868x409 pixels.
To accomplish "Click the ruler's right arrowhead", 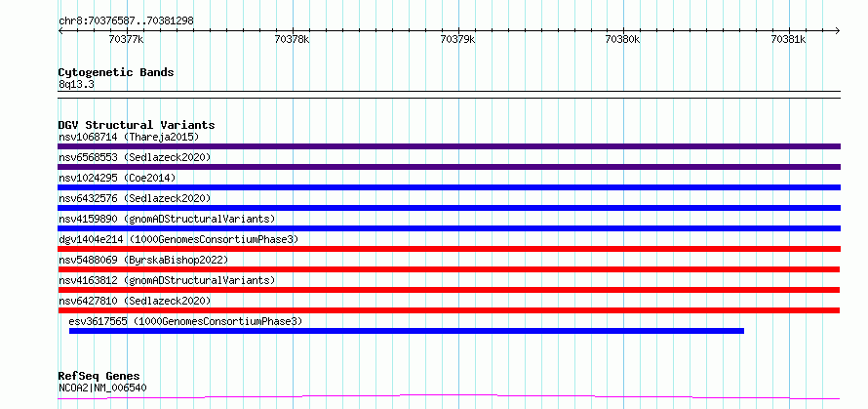I will click(x=837, y=31).
